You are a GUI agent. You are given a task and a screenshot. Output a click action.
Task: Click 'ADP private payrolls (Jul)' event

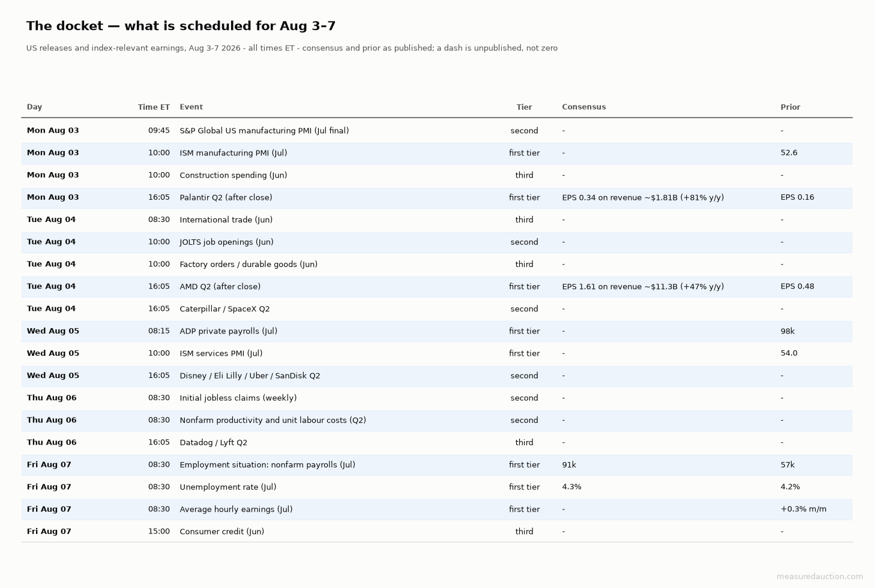229,331
